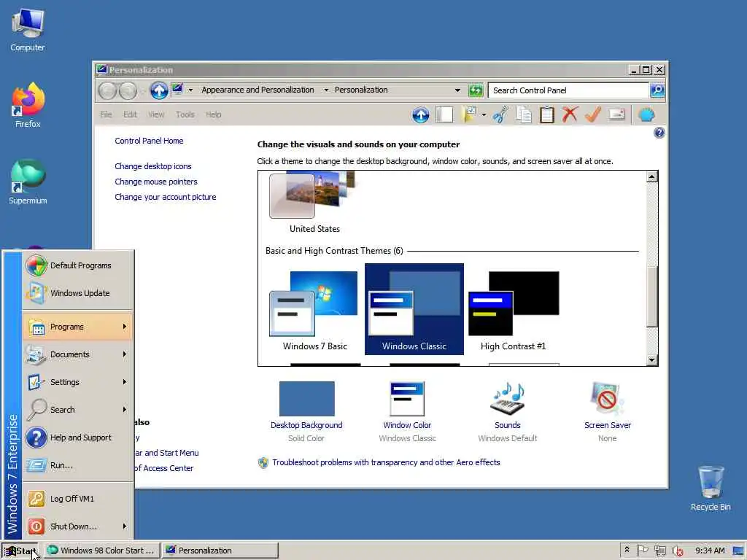This screenshot has width=747, height=560.
Task: Select Default Programs in the Start menu
Action: click(x=77, y=265)
